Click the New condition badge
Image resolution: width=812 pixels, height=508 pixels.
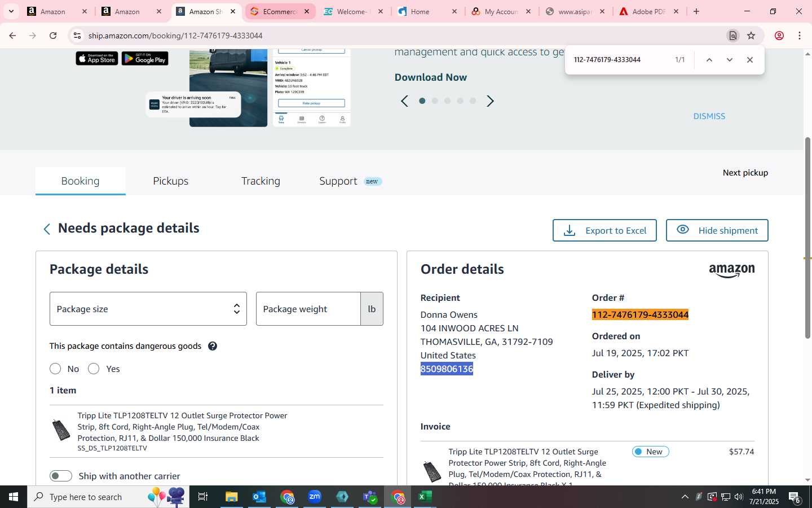point(650,452)
